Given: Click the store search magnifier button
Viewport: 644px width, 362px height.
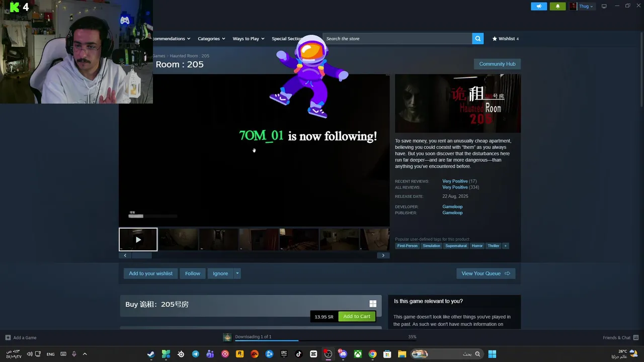Looking at the screenshot, I should click(477, 39).
